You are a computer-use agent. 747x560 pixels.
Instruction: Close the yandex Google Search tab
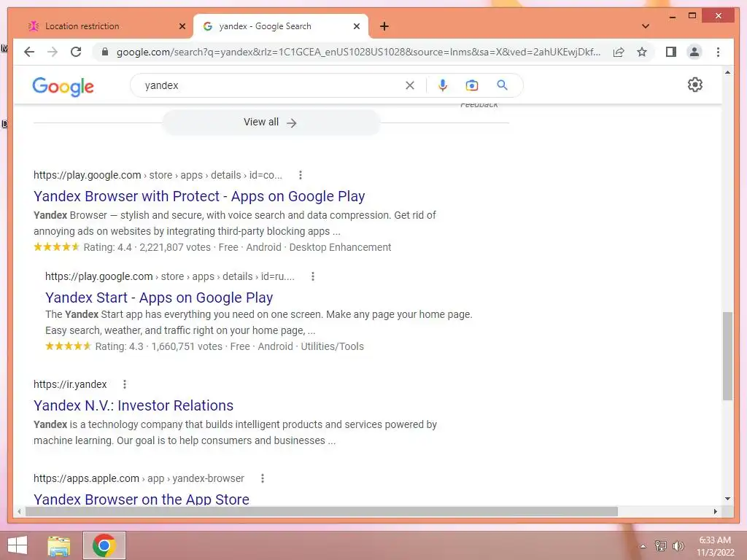tap(356, 26)
